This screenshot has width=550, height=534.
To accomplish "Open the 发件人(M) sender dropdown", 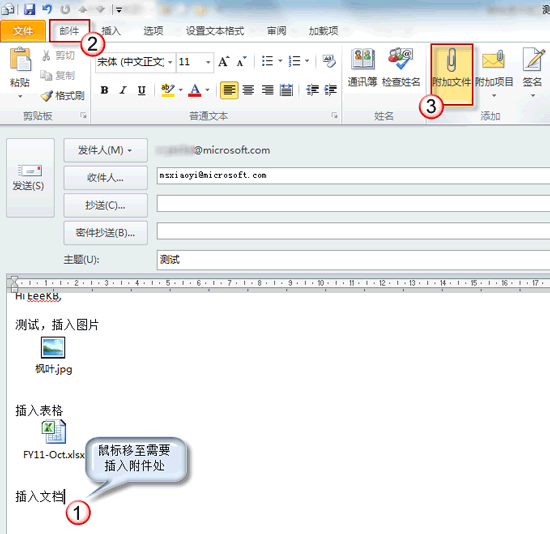I will coord(105,151).
